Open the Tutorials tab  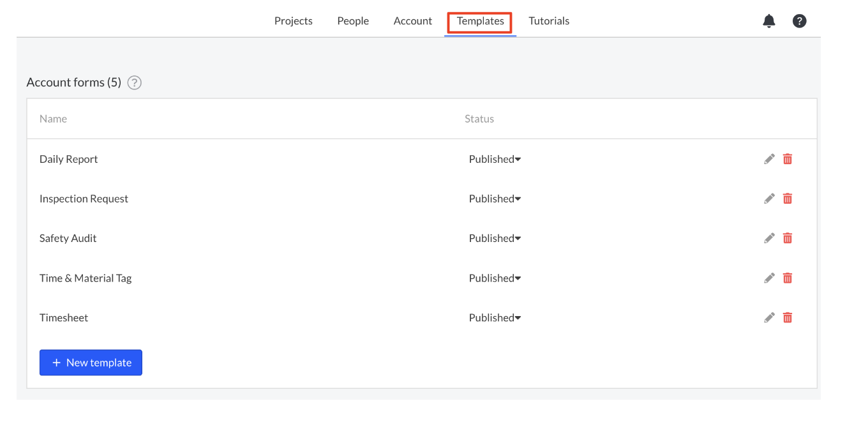click(x=549, y=20)
